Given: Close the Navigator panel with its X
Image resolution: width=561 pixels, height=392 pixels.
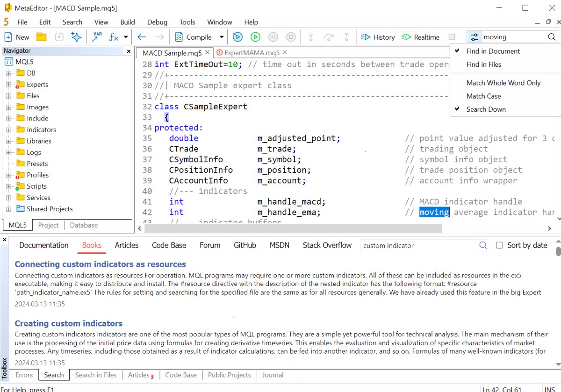Looking at the screenshot, I should pyautogui.click(x=129, y=51).
